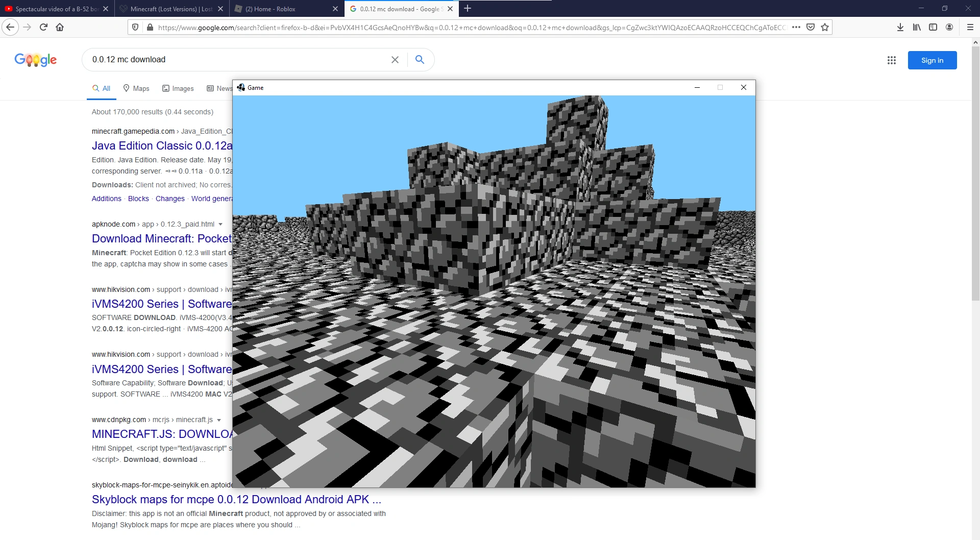Open the Changes sitelink
This screenshot has width=980, height=540.
pyautogui.click(x=170, y=199)
